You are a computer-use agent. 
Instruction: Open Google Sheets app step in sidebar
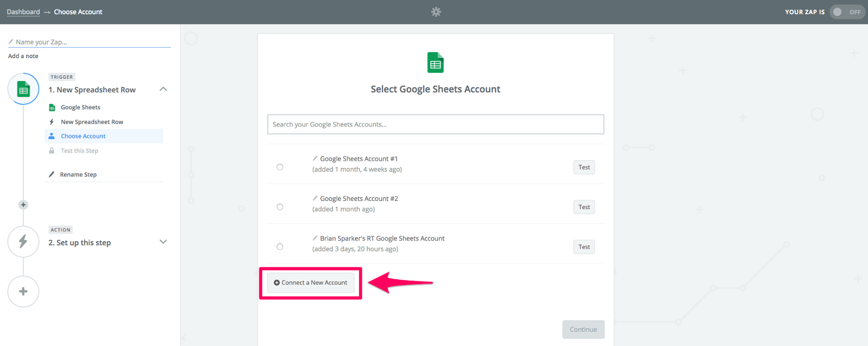click(80, 107)
